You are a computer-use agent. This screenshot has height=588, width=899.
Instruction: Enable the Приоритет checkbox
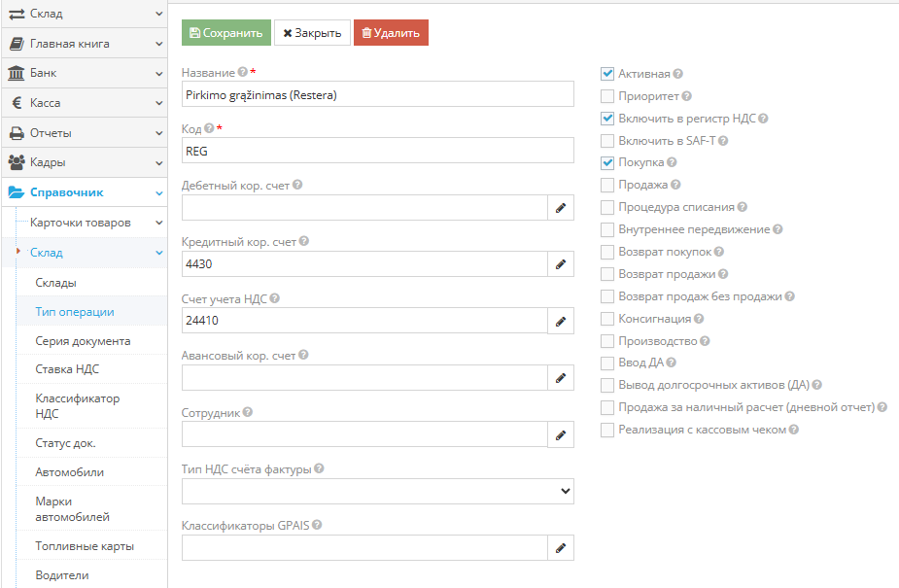coord(607,96)
